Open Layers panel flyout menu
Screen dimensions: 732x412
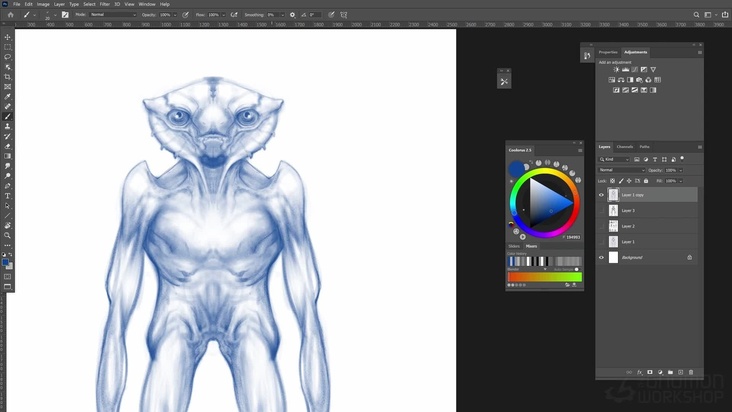point(699,147)
